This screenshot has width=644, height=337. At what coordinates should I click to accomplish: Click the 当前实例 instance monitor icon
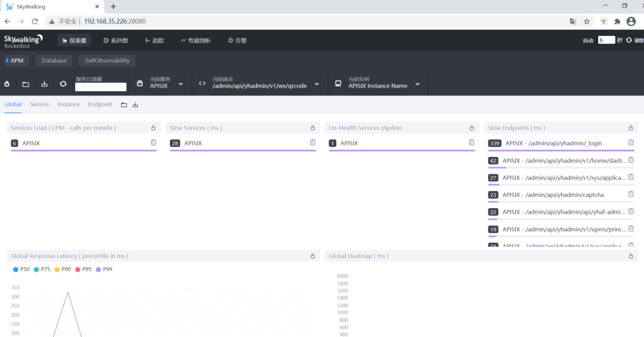click(338, 84)
